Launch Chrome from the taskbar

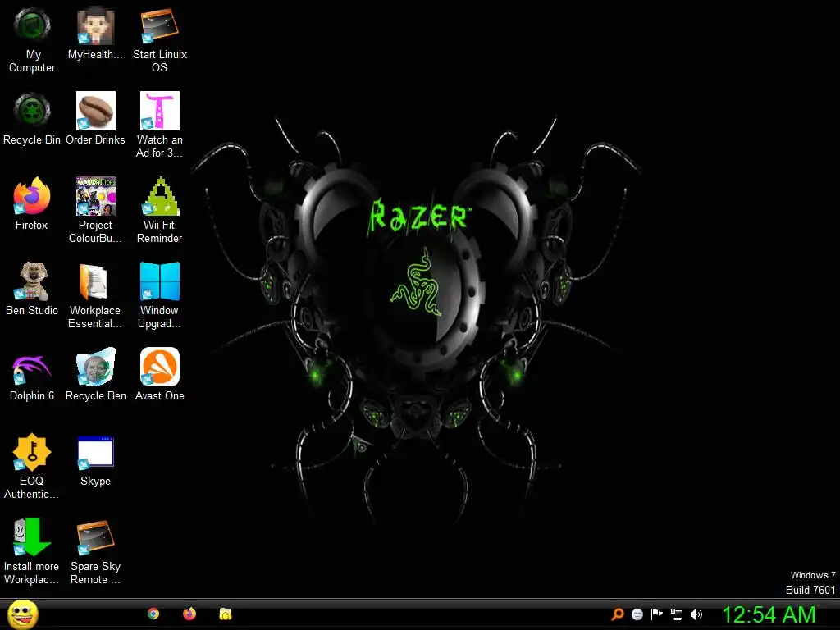click(x=153, y=614)
